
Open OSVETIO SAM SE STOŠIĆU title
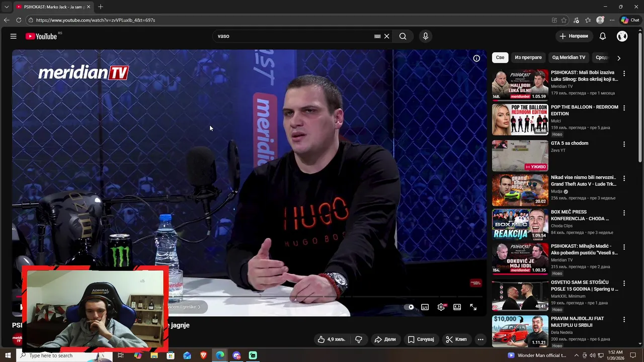[585, 286]
